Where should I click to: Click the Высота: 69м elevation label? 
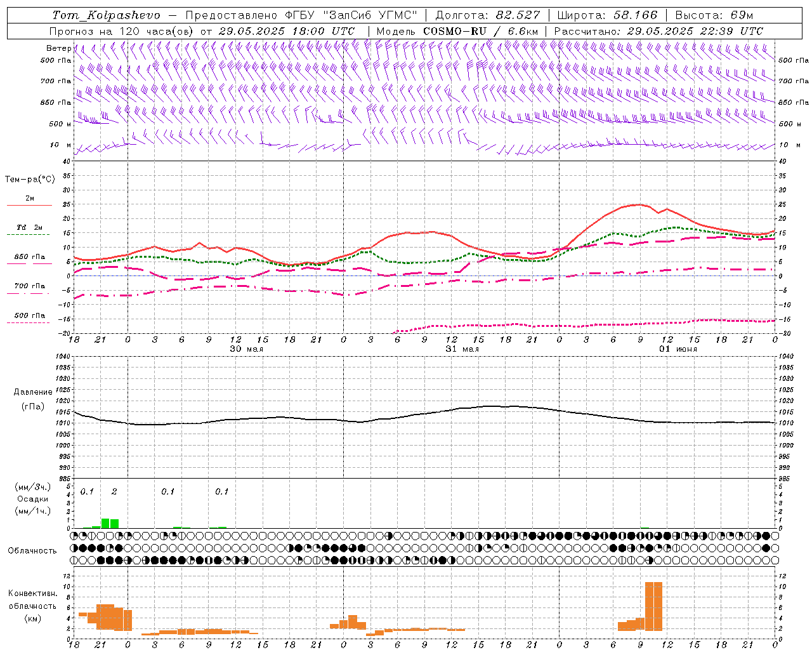click(x=714, y=15)
